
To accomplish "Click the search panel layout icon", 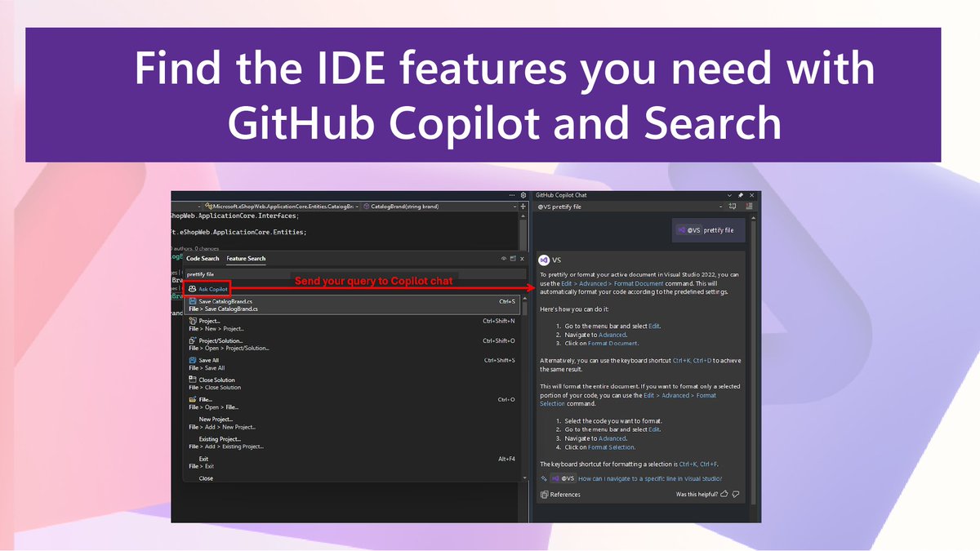I will pyautogui.click(x=513, y=259).
